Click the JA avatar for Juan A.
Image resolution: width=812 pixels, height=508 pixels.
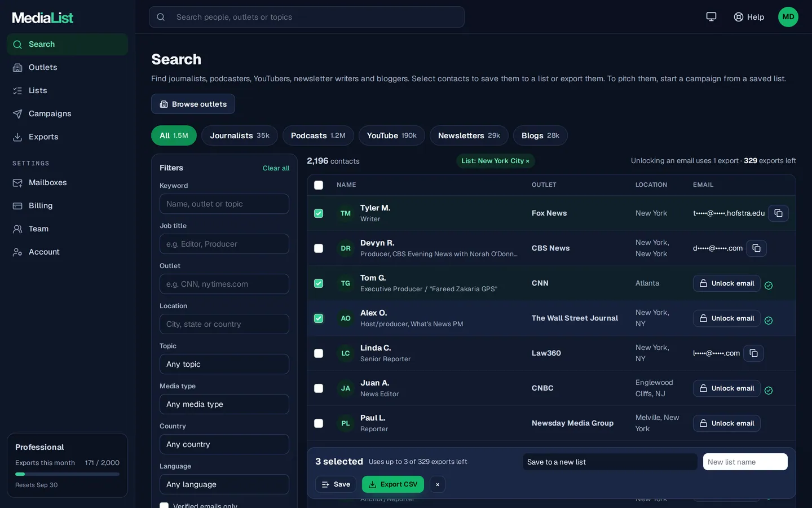click(x=346, y=388)
